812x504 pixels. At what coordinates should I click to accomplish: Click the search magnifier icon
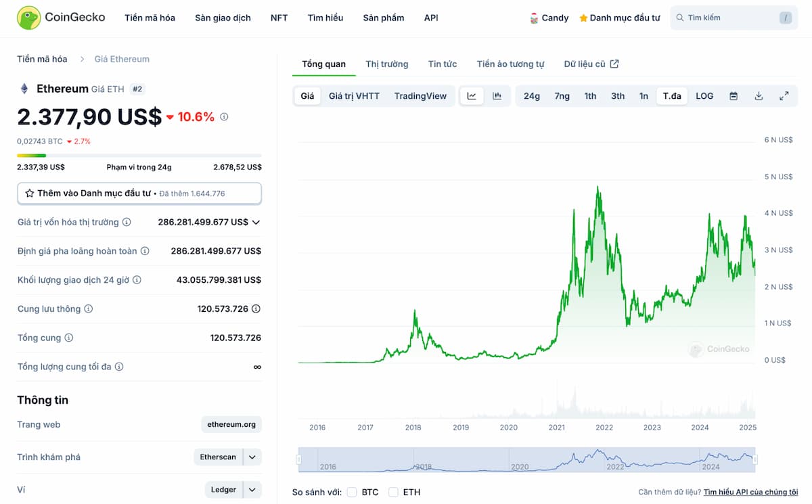[680, 18]
